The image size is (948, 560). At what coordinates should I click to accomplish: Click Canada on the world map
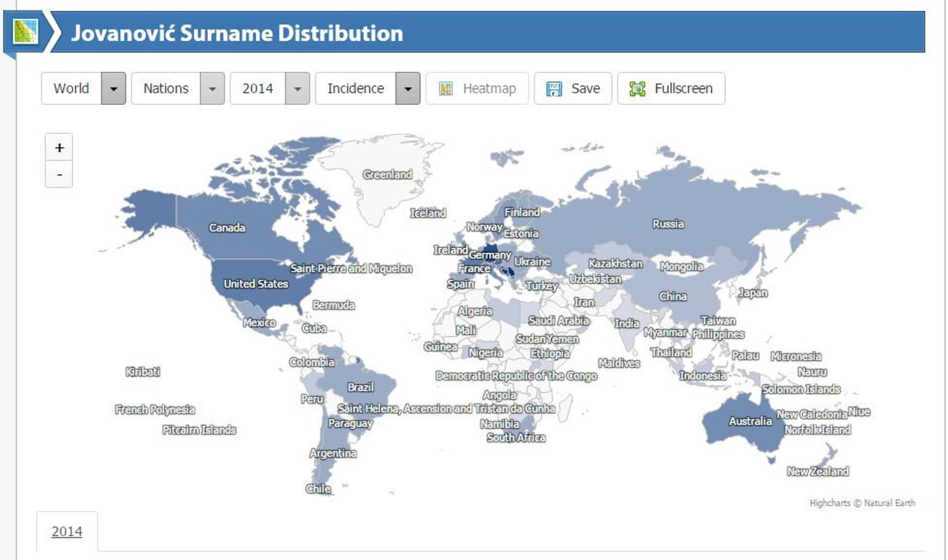coord(227,227)
